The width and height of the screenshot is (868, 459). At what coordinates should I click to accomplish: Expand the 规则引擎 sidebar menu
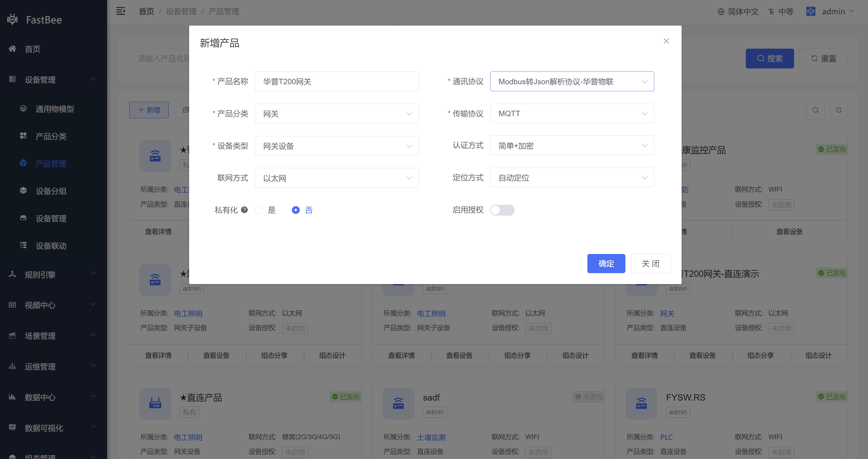(53, 274)
